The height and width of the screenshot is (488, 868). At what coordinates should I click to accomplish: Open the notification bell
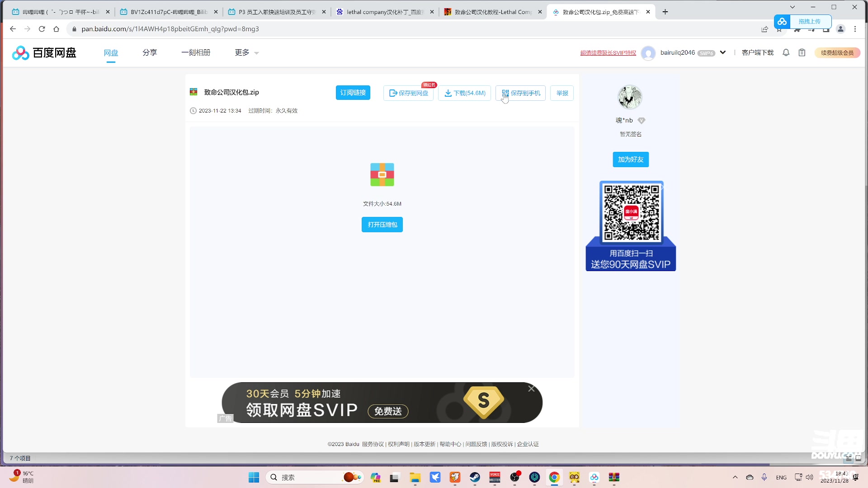(x=786, y=52)
